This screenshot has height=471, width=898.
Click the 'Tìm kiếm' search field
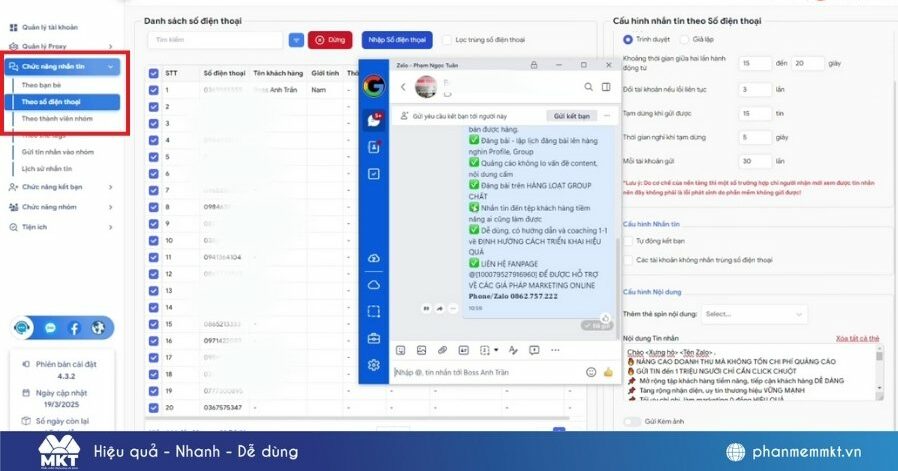[x=215, y=40]
